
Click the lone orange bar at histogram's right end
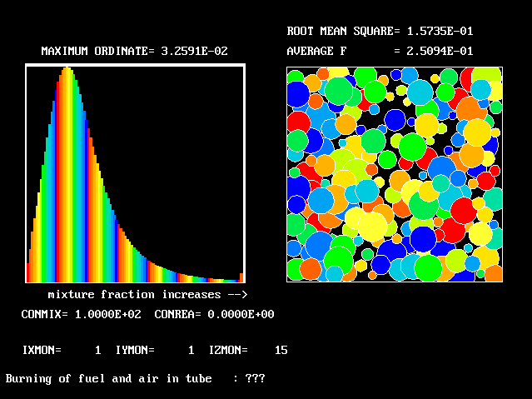tap(241, 277)
